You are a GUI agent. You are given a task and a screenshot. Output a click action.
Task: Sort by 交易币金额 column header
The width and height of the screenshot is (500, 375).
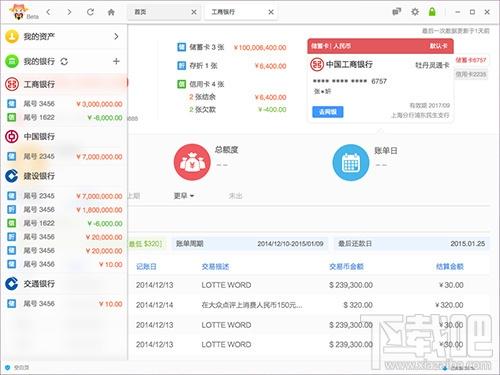346,266
